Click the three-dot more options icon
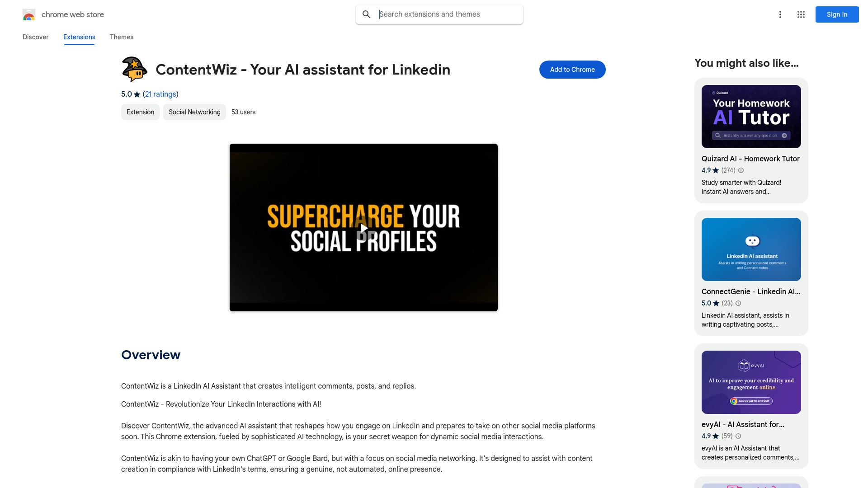868x488 pixels. [780, 14]
